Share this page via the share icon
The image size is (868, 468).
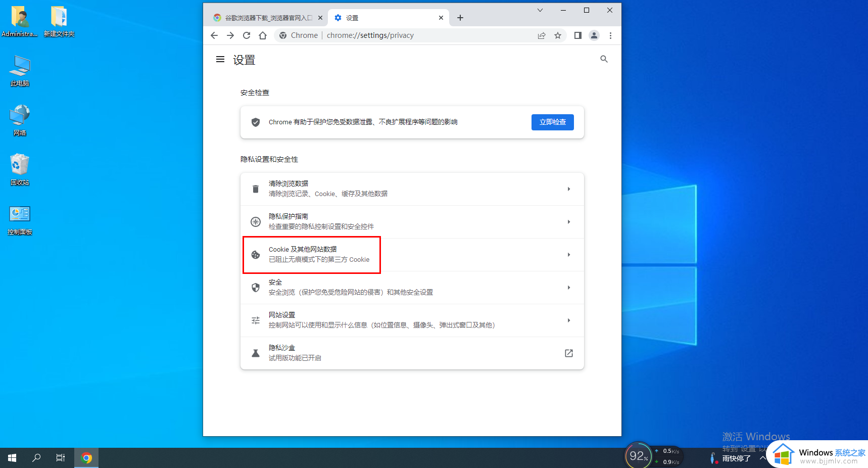542,35
